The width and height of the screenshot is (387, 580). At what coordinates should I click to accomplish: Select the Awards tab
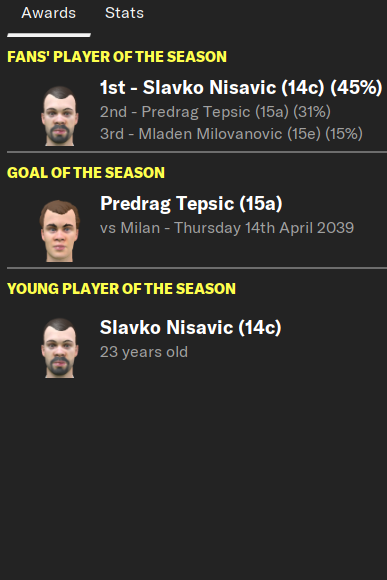pos(48,13)
